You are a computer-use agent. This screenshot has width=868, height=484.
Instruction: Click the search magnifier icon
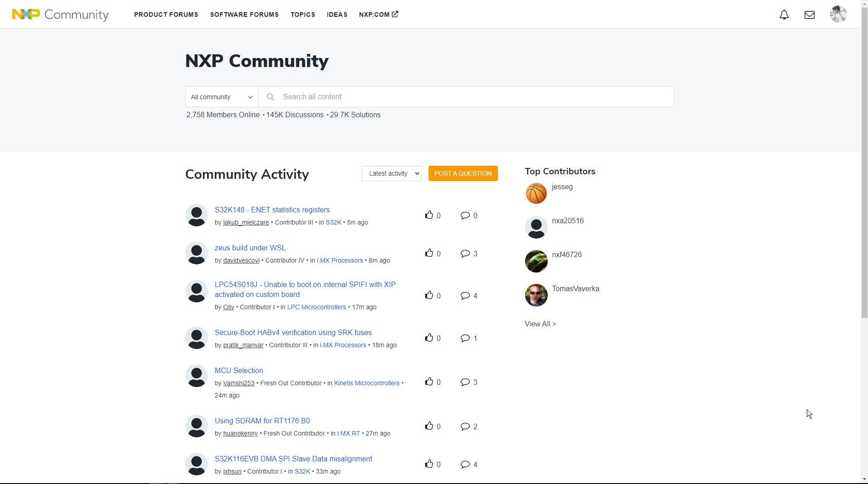(x=270, y=97)
